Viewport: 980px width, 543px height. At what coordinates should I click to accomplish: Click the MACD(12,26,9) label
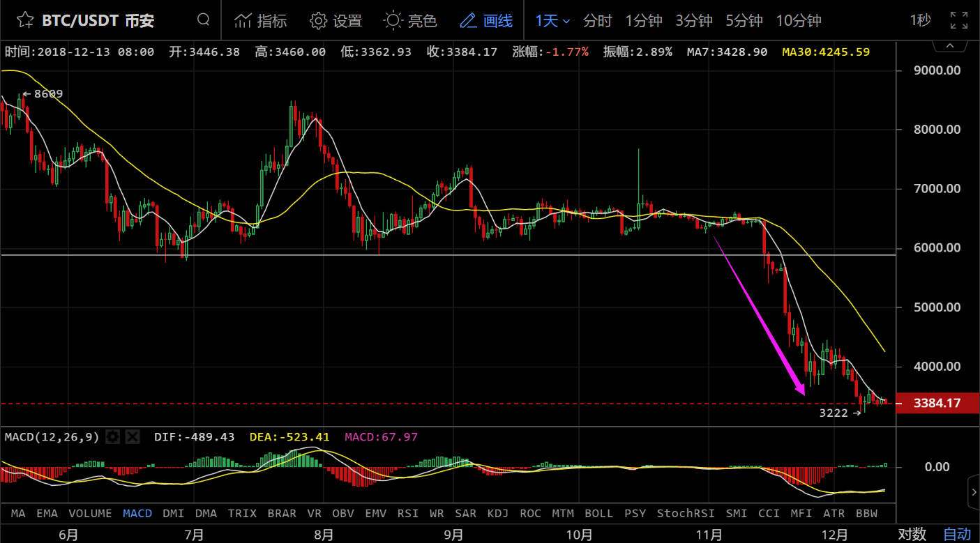pos(53,437)
